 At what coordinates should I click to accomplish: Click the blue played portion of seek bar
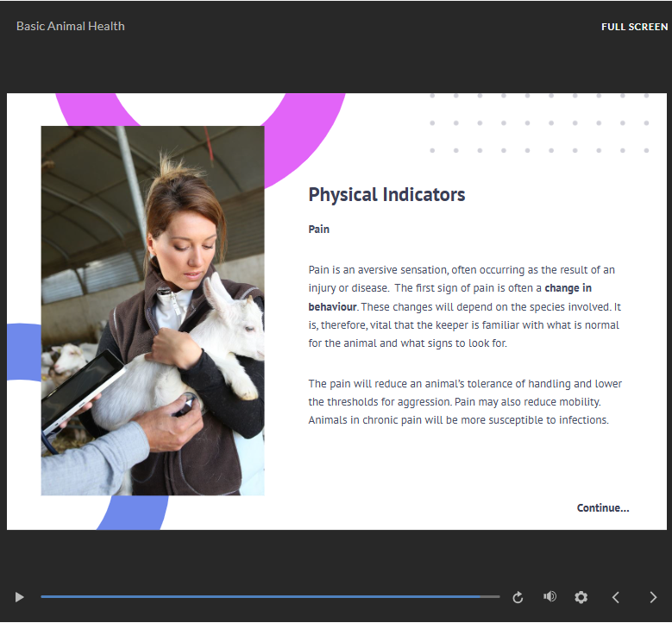pos(259,596)
